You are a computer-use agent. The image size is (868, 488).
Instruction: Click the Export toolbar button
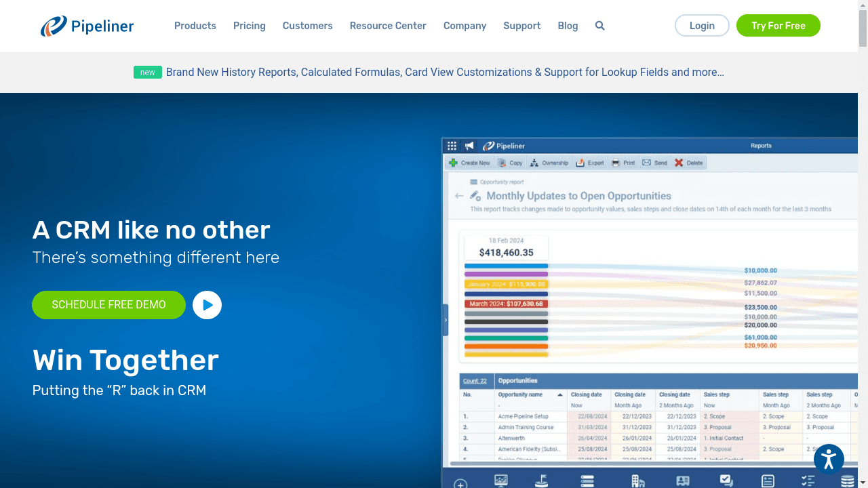pos(589,163)
